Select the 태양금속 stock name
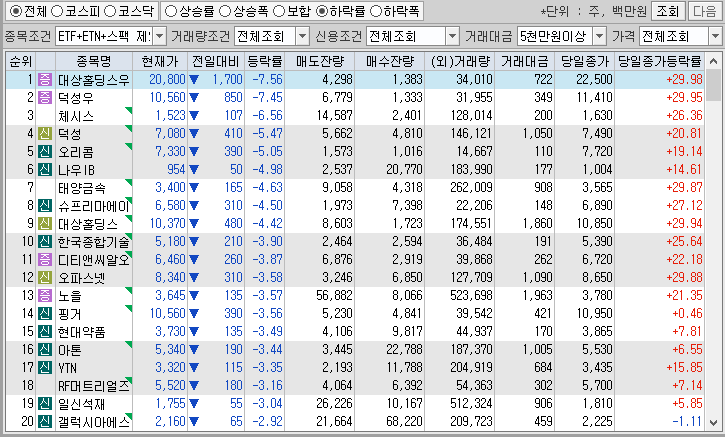 (82, 188)
